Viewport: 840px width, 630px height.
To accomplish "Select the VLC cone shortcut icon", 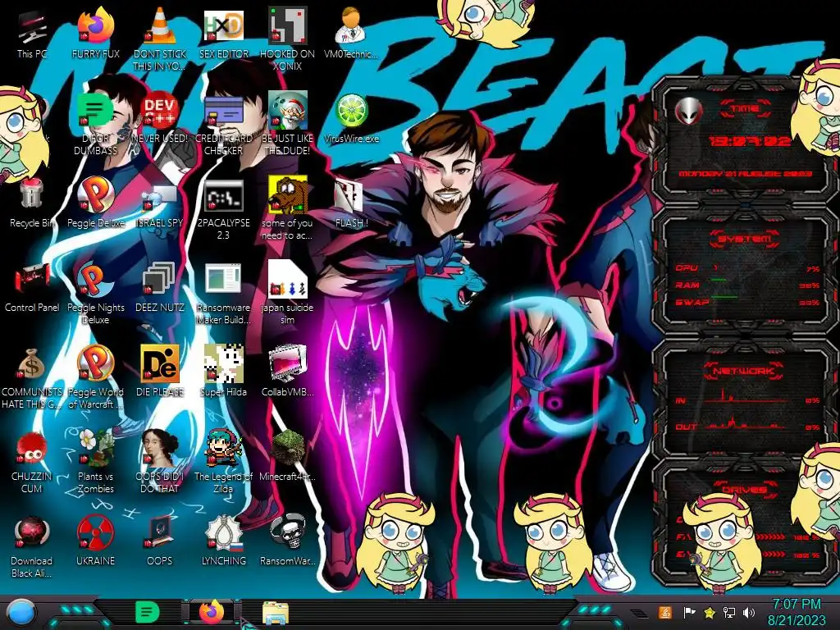I will (160, 25).
